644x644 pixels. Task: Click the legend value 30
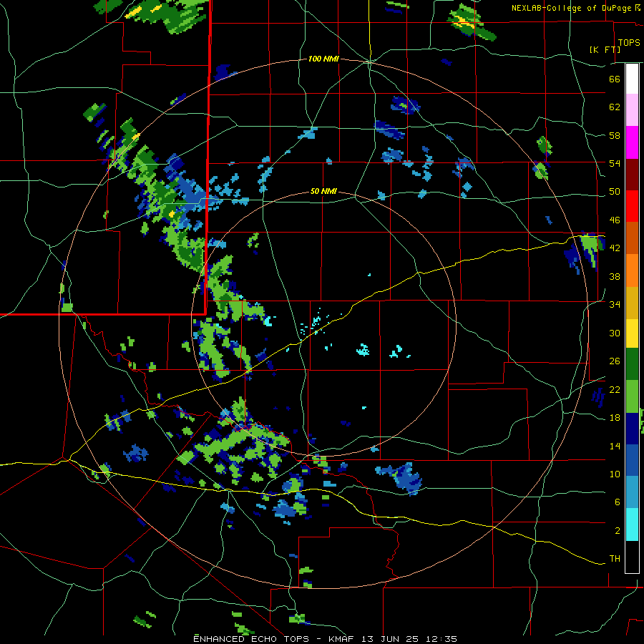point(615,333)
